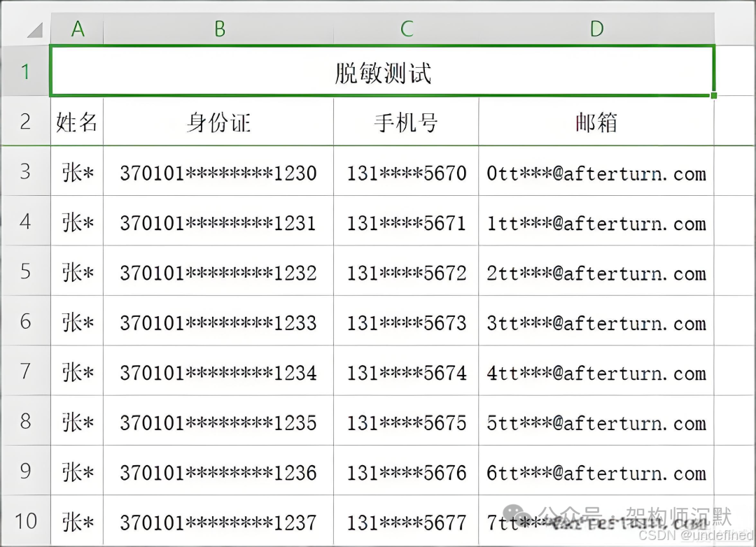Screen dimensions: 756x547
Task: Select phone cell 131****5677
Action: pyautogui.click(x=406, y=521)
